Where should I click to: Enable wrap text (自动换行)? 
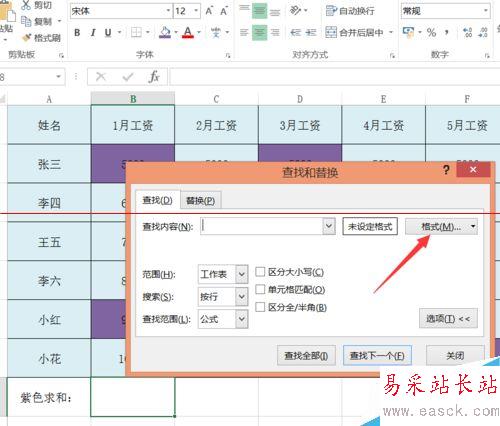point(350,11)
